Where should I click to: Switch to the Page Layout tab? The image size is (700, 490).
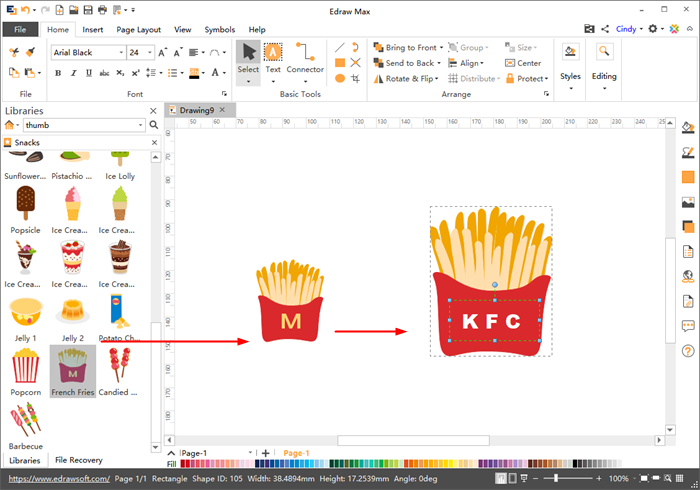tap(138, 30)
